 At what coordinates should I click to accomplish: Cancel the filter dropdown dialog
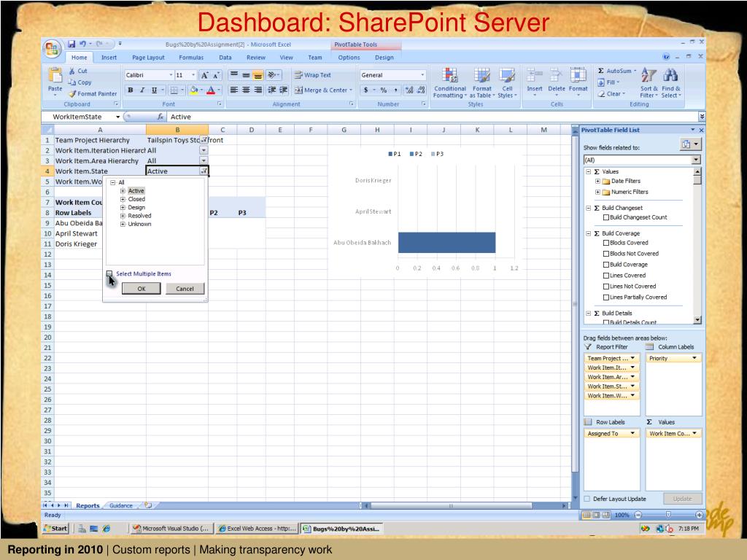(x=185, y=289)
